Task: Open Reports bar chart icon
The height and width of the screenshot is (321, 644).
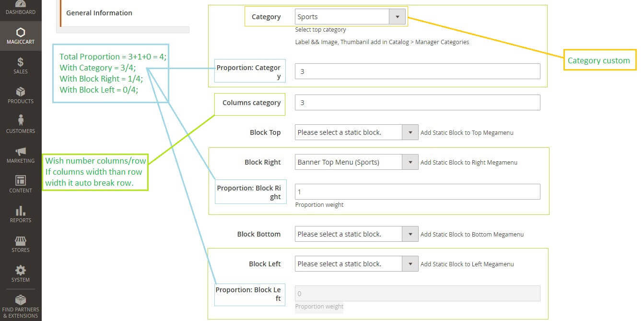Action: pos(21,211)
